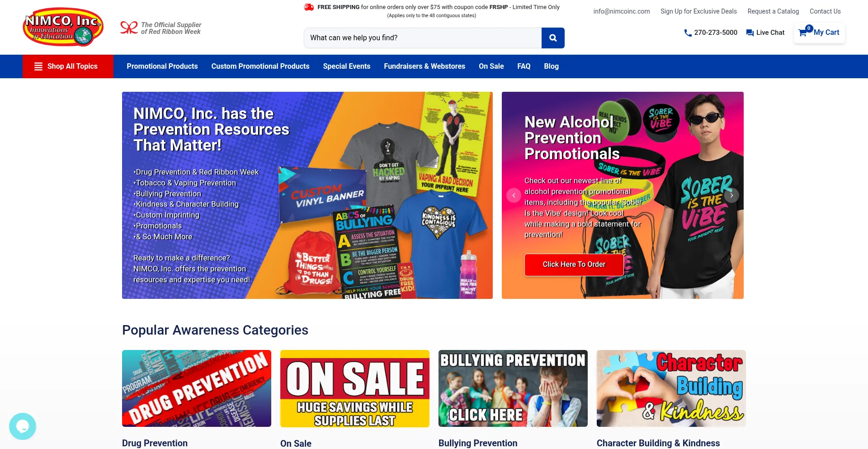Click the red free shipping truck icon
The width and height of the screenshot is (868, 449).
309,7
